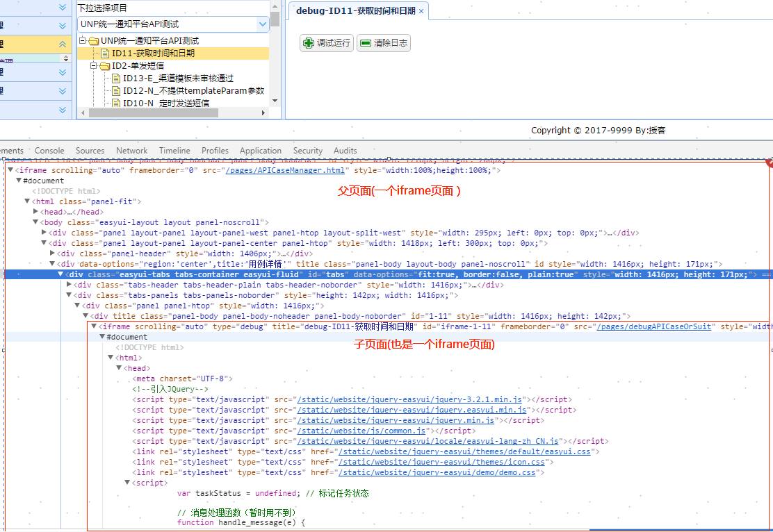
Task: Close the debug-ID11 tab with its x
Action: point(421,11)
